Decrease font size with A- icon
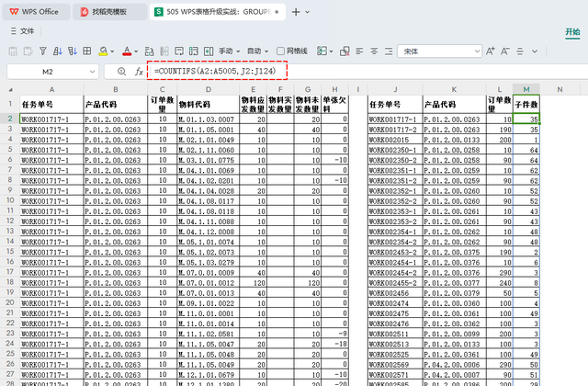 (x=504, y=51)
